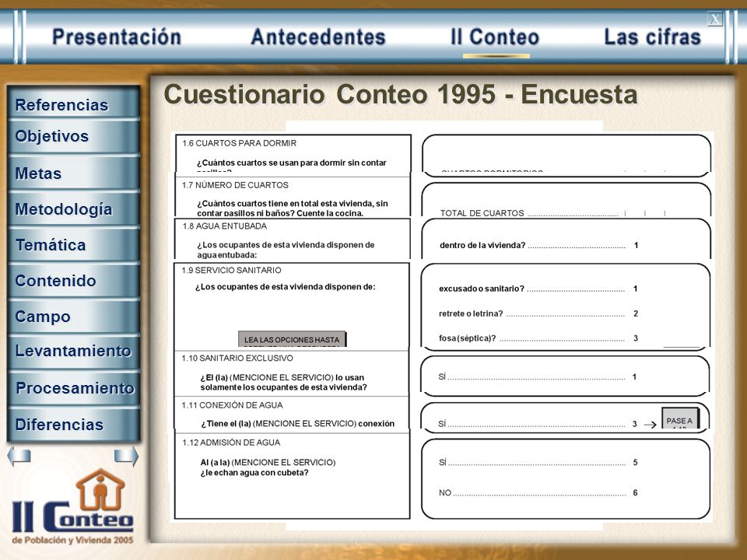747x560 pixels.
Task: Open the Temática sidebar section
Action: point(74,245)
